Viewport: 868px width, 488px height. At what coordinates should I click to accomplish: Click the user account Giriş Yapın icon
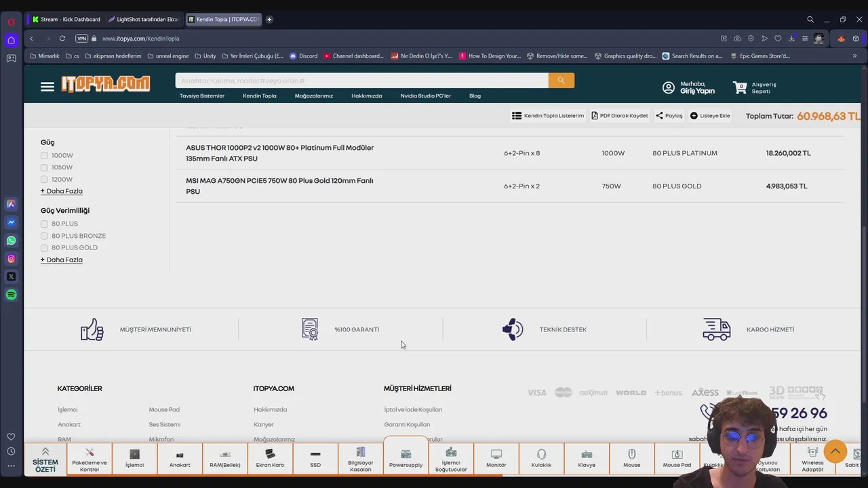pos(669,87)
